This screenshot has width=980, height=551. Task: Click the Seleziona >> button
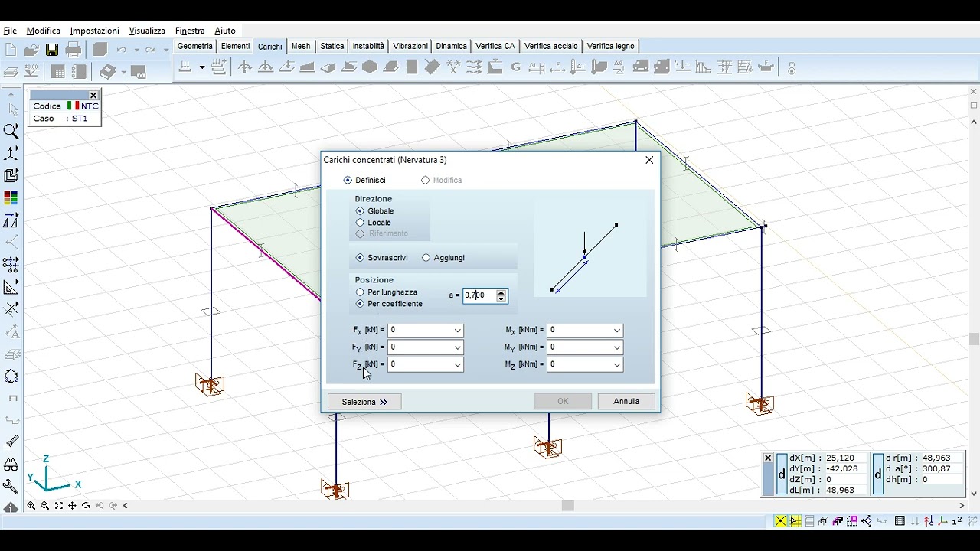point(364,402)
